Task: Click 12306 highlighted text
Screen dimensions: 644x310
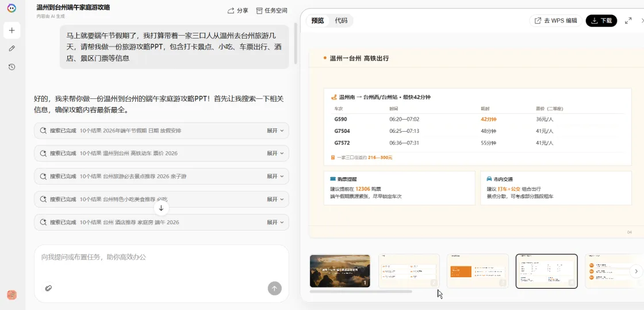Action: [363, 189]
